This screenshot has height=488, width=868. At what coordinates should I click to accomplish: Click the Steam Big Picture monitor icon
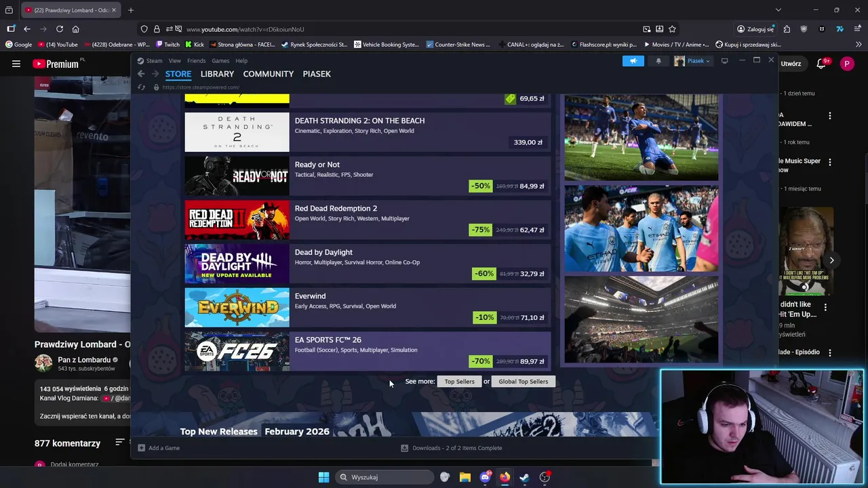coord(724,61)
